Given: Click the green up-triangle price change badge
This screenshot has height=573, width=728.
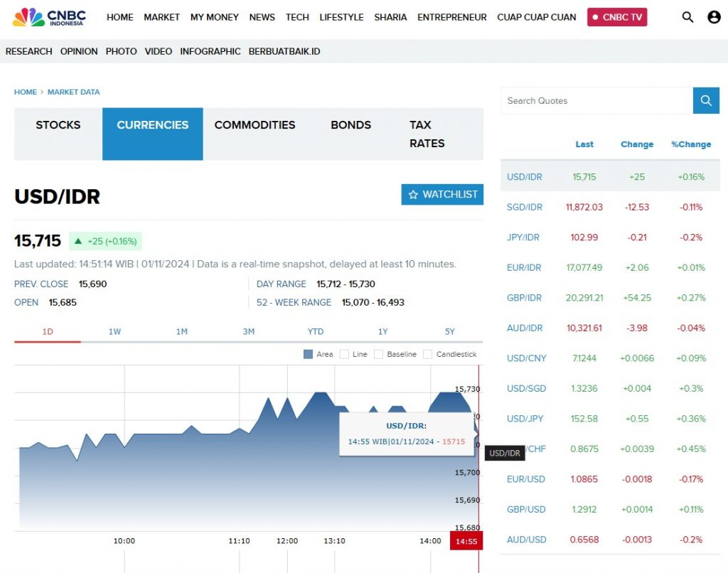Looking at the screenshot, I should coord(105,241).
